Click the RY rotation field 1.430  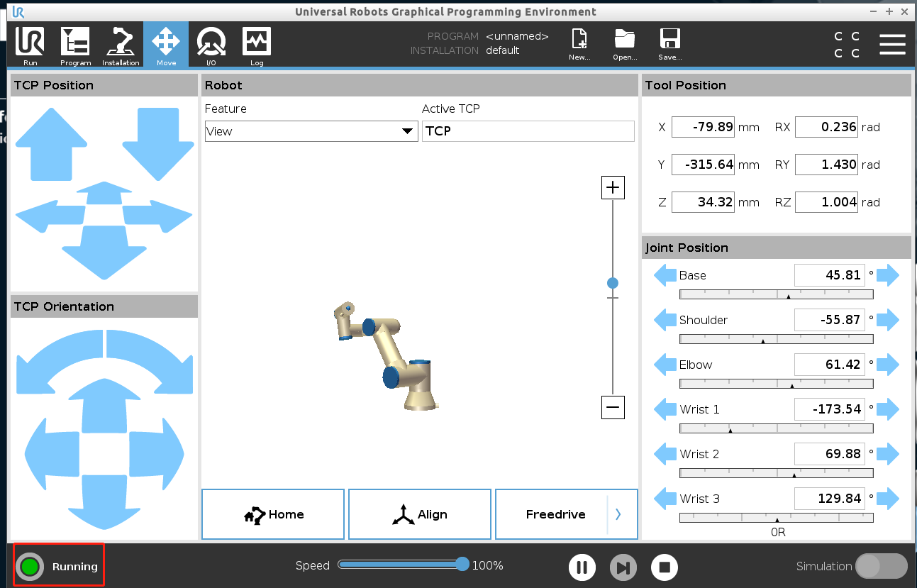coord(826,165)
